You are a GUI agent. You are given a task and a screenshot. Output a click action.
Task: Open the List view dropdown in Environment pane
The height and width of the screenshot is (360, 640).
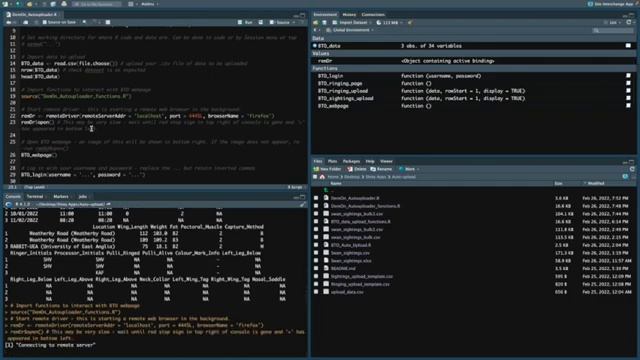[612, 22]
